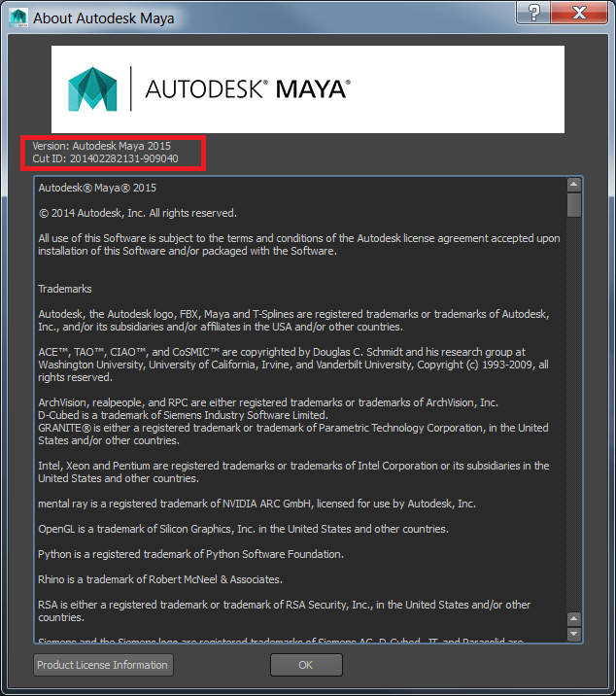This screenshot has height=696, width=616.
Task: Click the 'About Autodesk Maya' title bar text
Action: [104, 18]
